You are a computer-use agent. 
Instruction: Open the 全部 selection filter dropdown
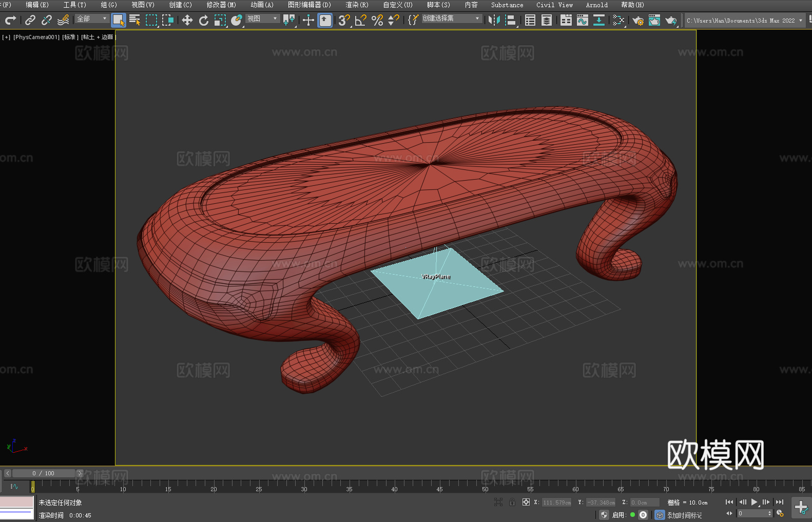click(92, 18)
